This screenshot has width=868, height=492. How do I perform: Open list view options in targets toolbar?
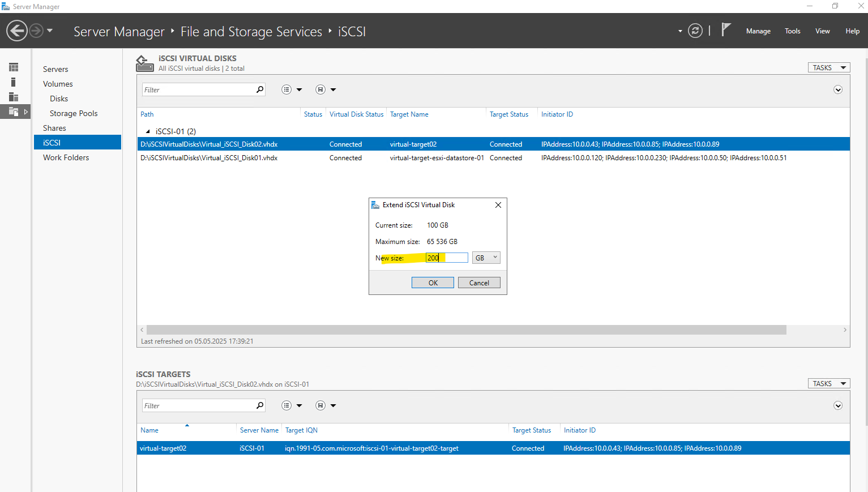point(287,405)
